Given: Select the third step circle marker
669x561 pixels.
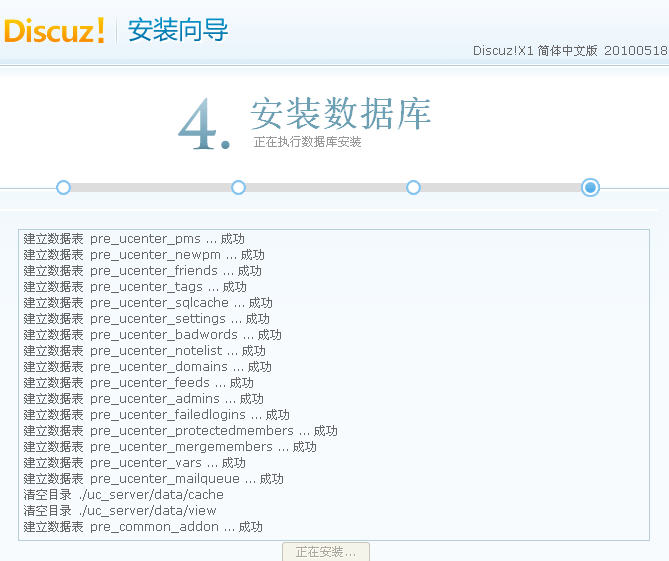Looking at the screenshot, I should click(x=413, y=187).
